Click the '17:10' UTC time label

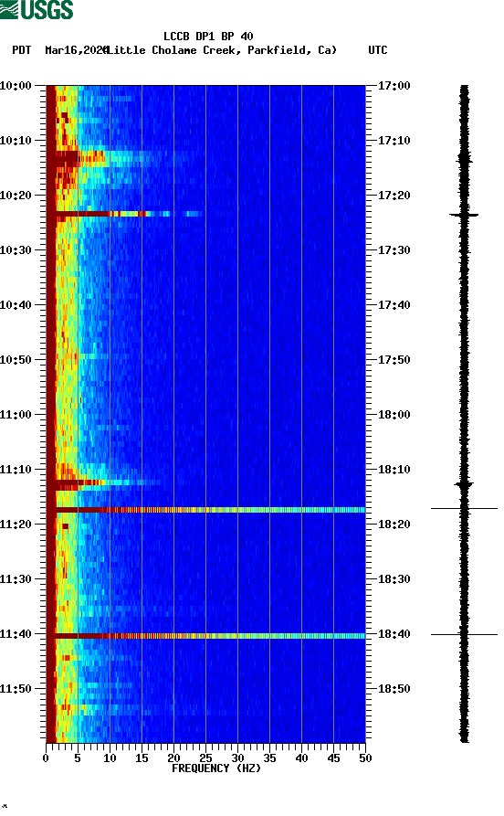pos(394,141)
